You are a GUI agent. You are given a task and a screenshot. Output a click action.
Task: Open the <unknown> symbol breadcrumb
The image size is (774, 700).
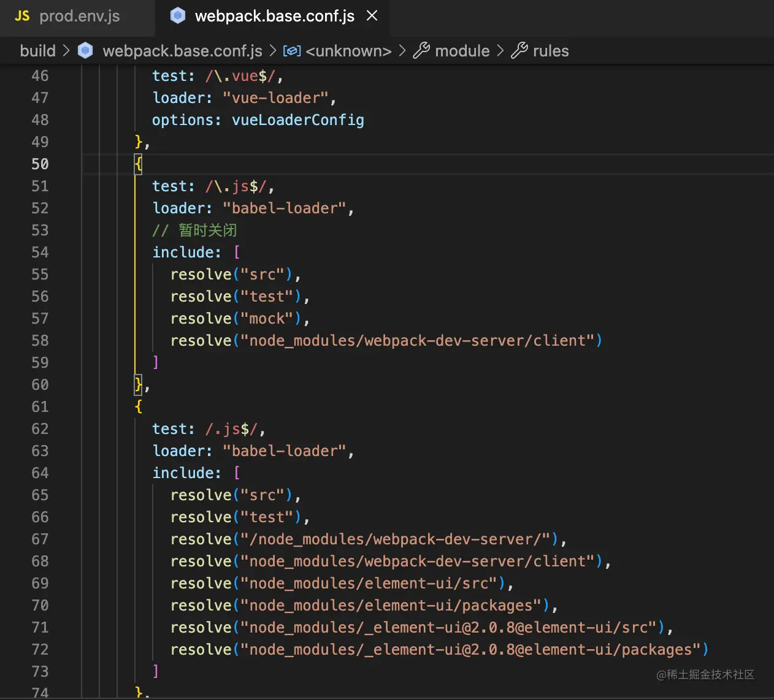tap(348, 51)
